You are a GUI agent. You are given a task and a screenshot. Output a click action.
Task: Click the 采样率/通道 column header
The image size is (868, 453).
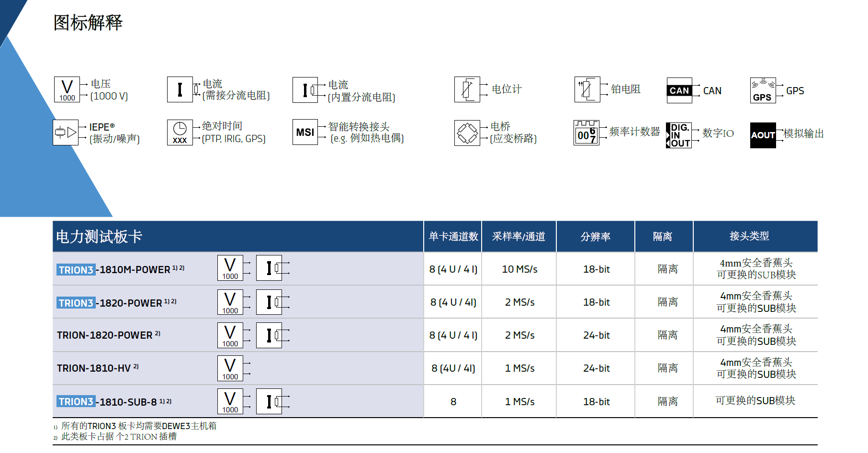519,237
